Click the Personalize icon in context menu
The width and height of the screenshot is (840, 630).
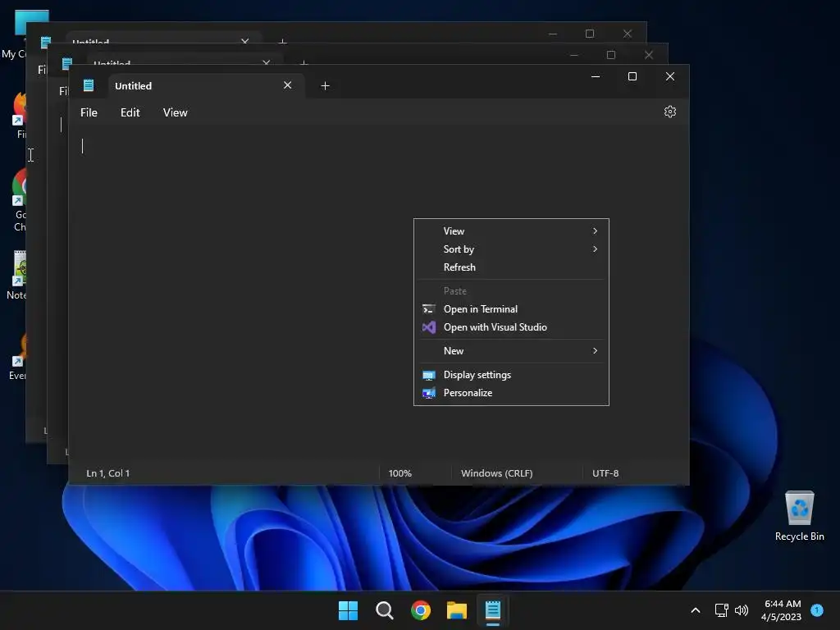tap(428, 393)
